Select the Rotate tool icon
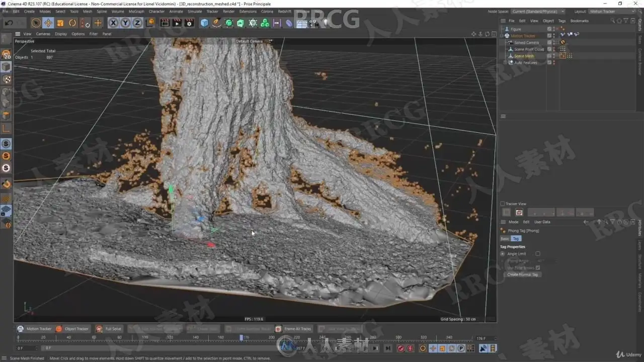This screenshot has height=362, width=644. [72, 23]
